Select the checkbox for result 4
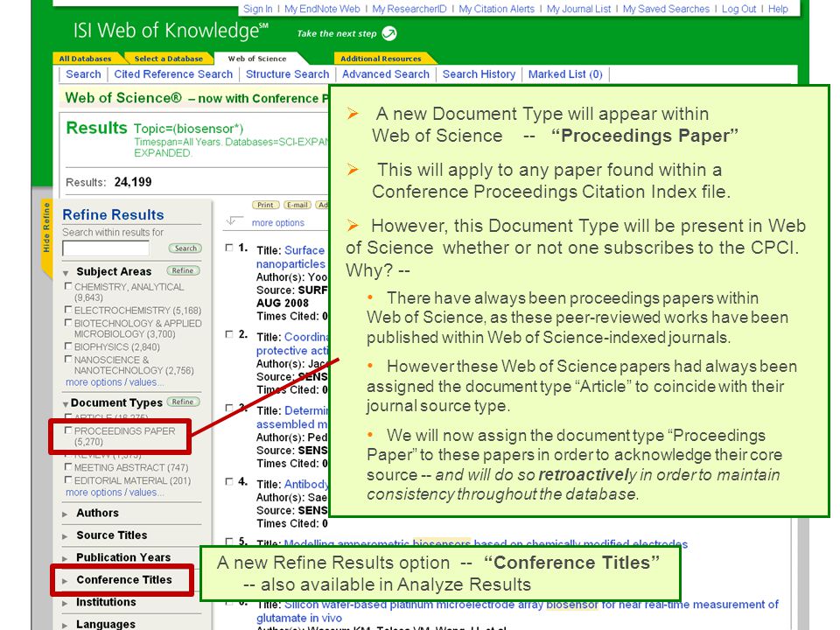The image size is (840, 630). pyautogui.click(x=229, y=481)
